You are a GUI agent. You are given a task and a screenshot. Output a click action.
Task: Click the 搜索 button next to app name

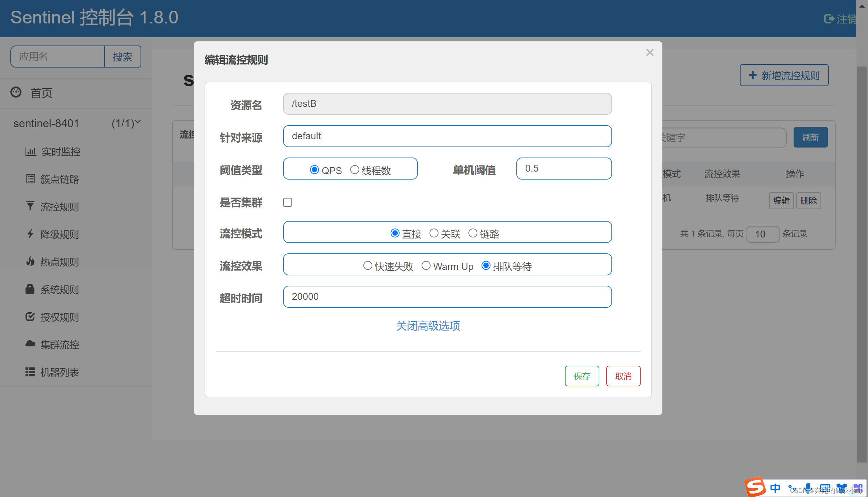[x=123, y=57]
